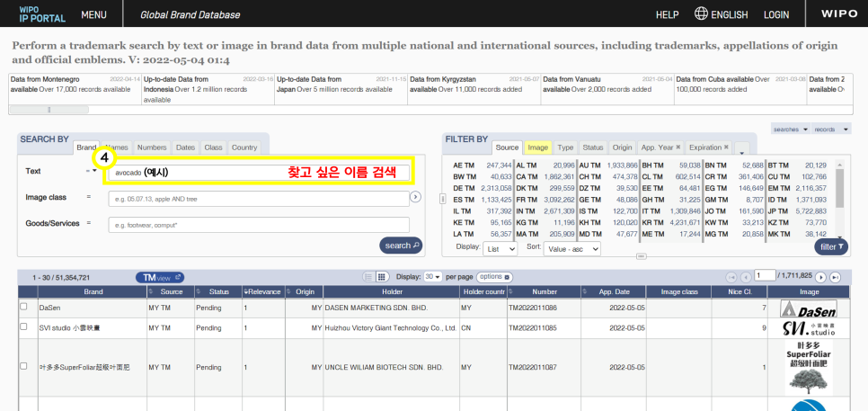This screenshot has width=868, height=411.
Task: Focus the Text search input field
Action: (x=259, y=173)
